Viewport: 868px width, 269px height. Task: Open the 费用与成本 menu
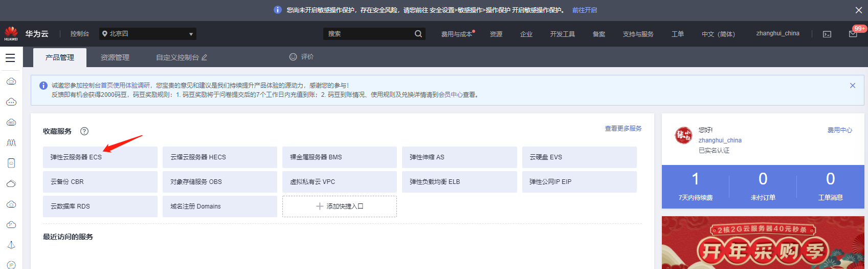coord(458,34)
